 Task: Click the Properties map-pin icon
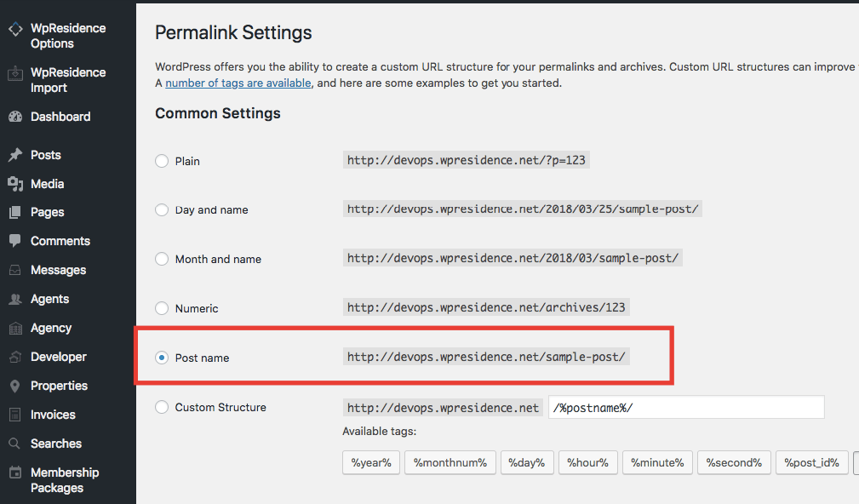tap(17, 386)
